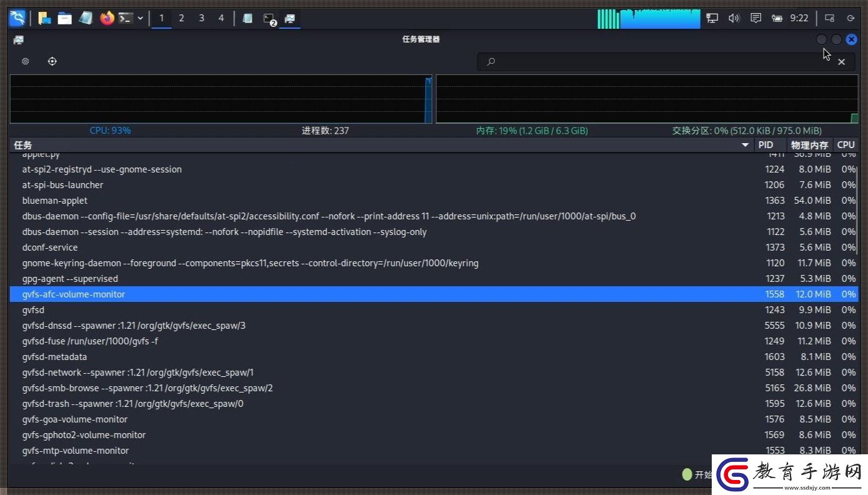The width and height of the screenshot is (868, 495).
Task: Select the blueman-applet process
Action: pyautogui.click(x=434, y=201)
